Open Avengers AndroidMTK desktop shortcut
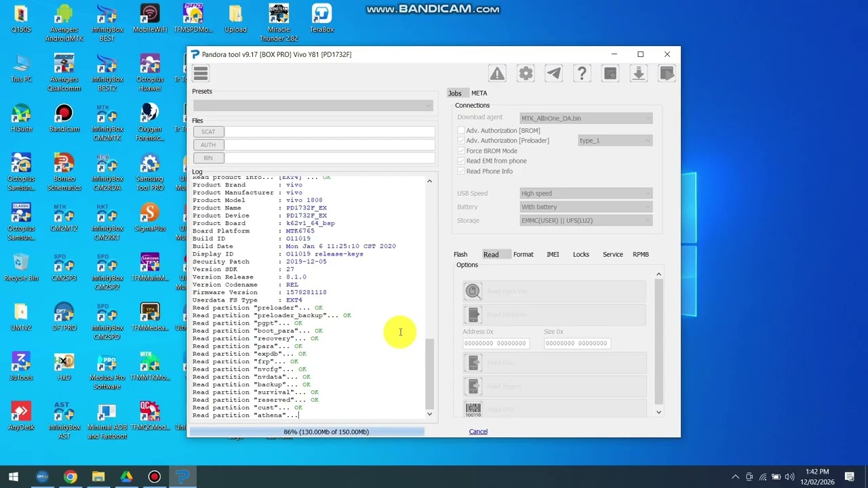The height and width of the screenshot is (488, 868). tap(64, 22)
